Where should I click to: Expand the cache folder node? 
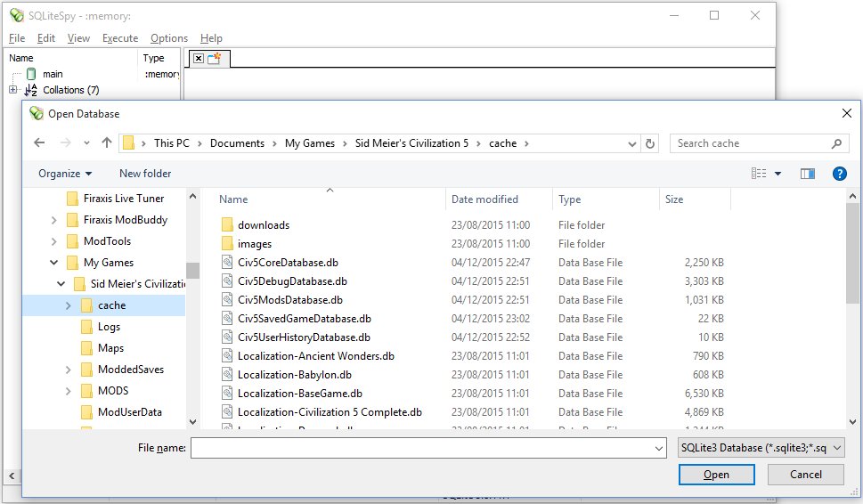(69, 305)
